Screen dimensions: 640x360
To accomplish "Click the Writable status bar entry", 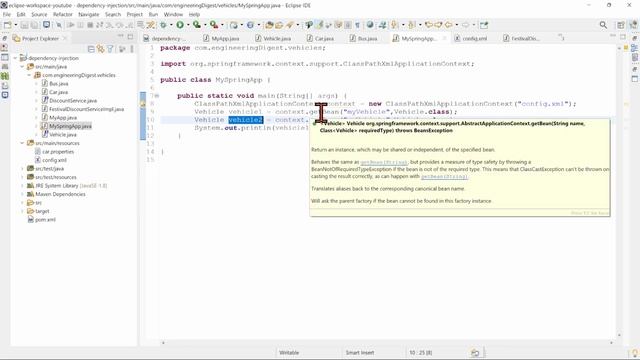I will coord(289,353).
